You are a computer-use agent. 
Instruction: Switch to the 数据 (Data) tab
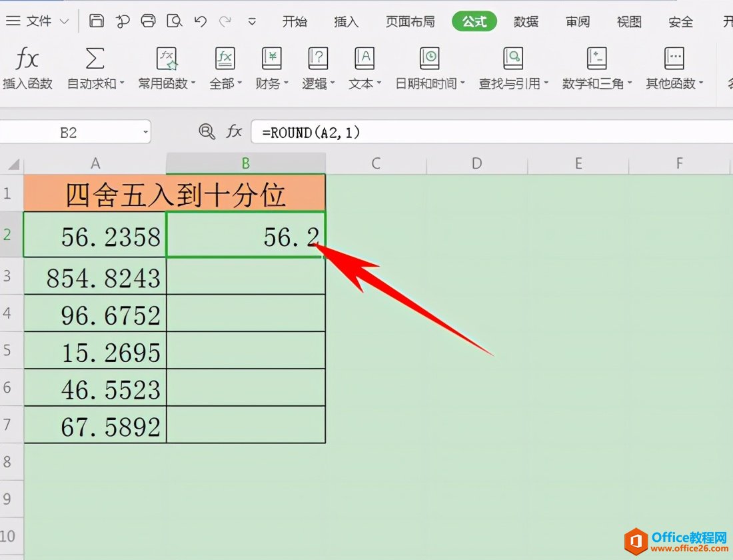526,21
